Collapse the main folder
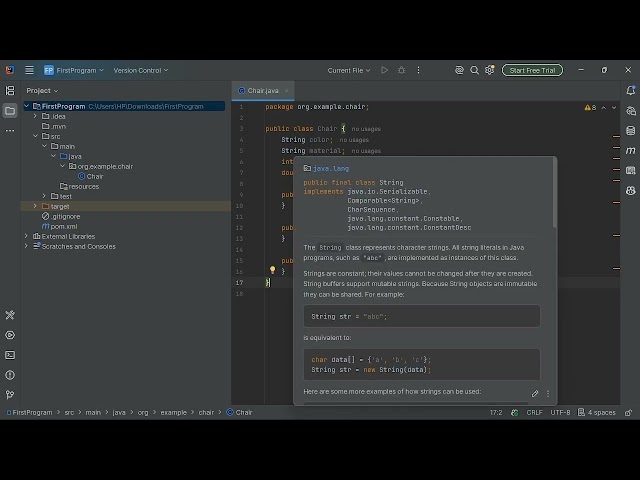This screenshot has height=480, width=640. tap(44, 146)
